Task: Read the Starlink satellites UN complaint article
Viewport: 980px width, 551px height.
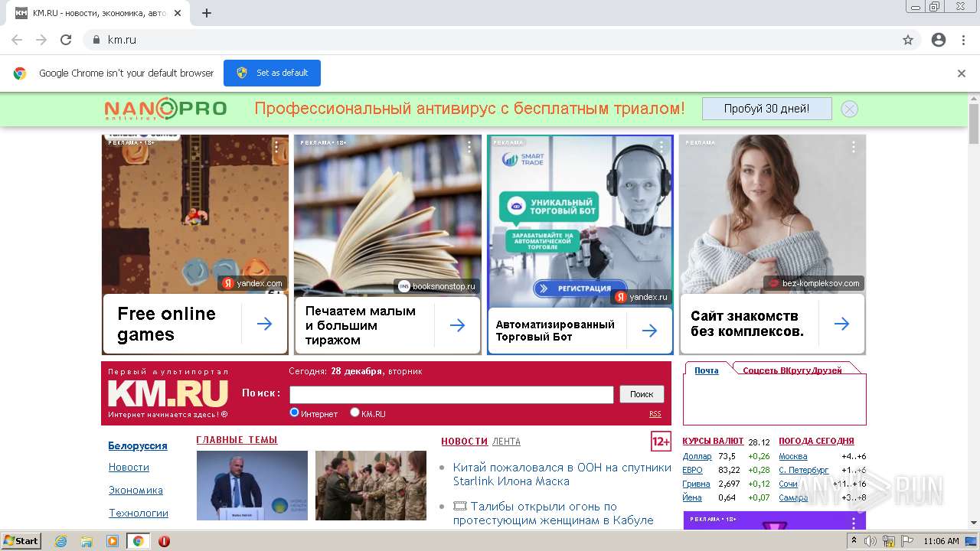Action: coord(562,474)
